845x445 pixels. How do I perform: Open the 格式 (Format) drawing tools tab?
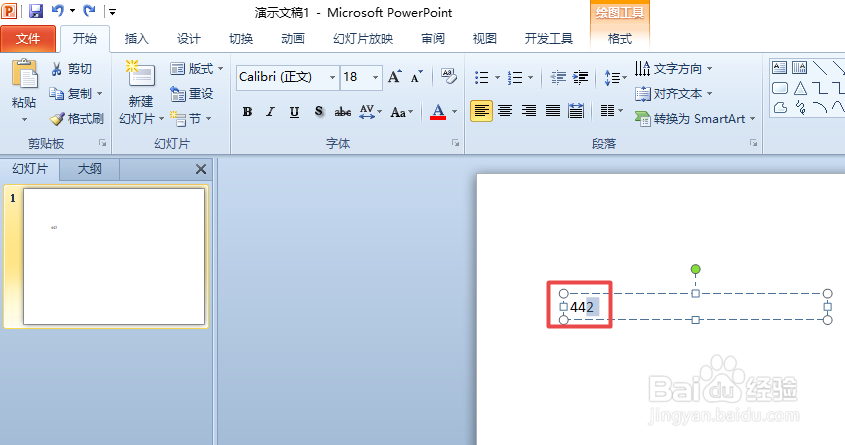tap(620, 39)
